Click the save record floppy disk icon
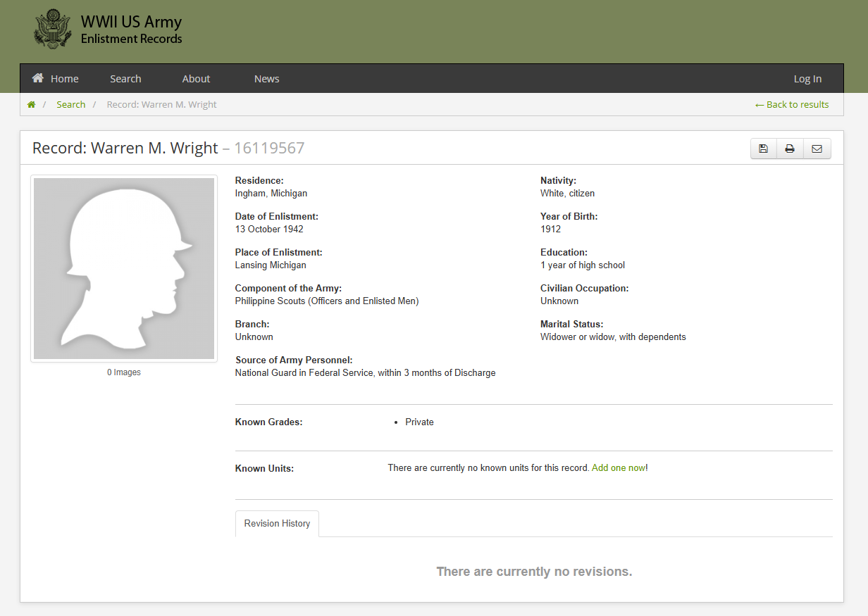This screenshot has height=616, width=868. coord(763,149)
